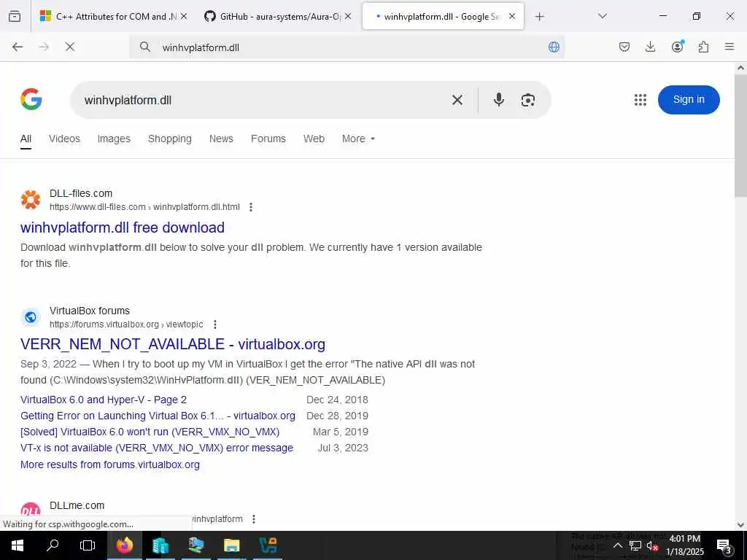Click the DLL-files.com site favicon
The width and height of the screenshot is (747, 560).
[x=31, y=200]
